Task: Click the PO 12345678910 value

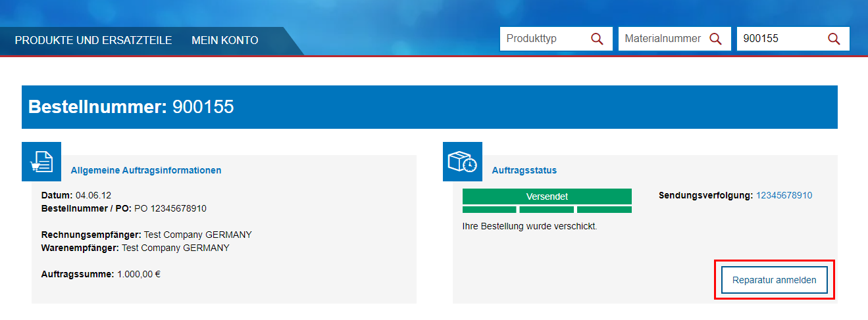Action: click(170, 208)
